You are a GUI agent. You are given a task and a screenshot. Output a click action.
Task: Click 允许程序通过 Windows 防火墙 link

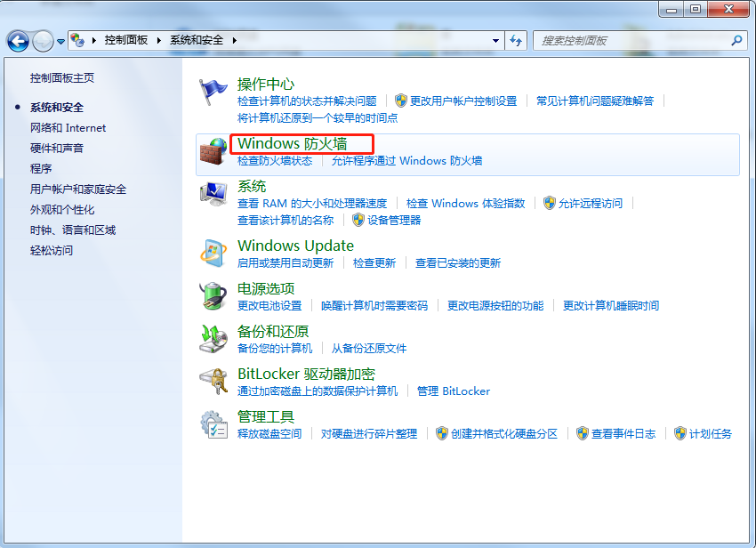[x=407, y=161]
